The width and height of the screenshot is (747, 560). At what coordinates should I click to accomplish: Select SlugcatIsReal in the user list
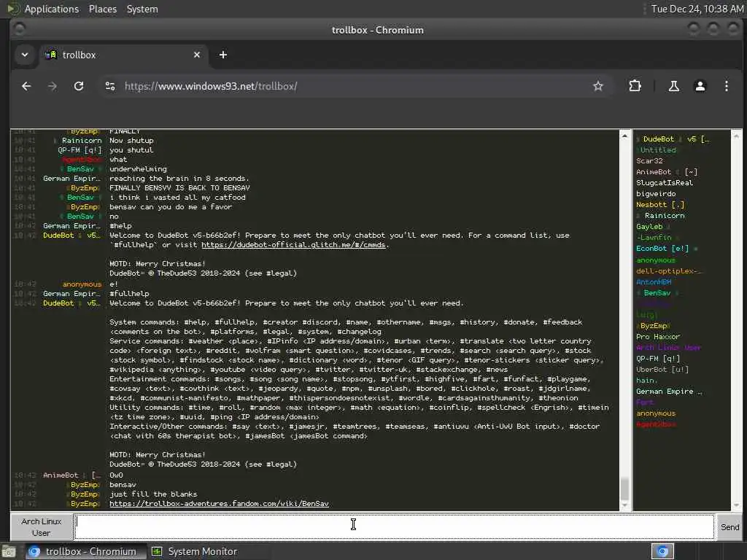coord(665,183)
